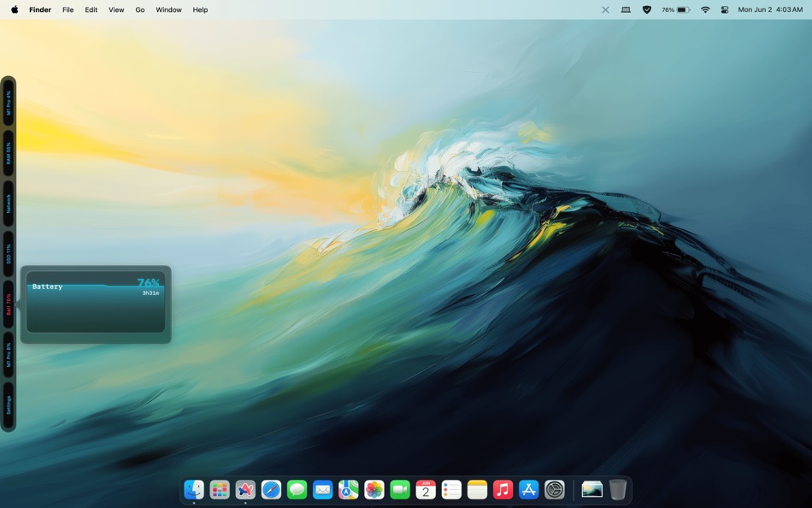Click the laptop icon in menu bar
Viewport: 812px width, 508px height.
coord(626,9)
